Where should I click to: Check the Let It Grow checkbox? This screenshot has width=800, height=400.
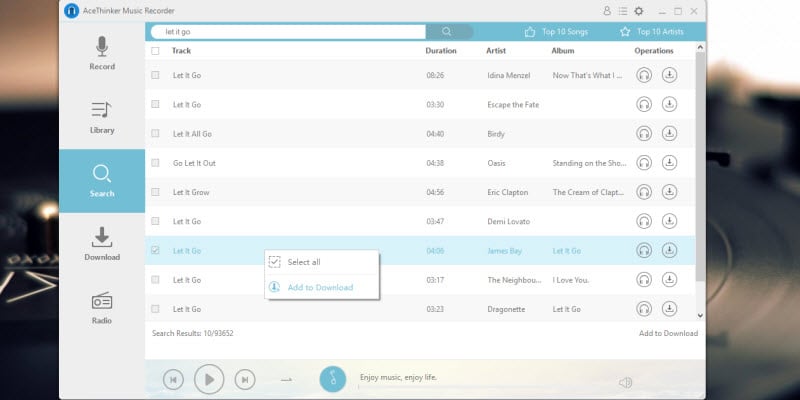tap(155, 192)
